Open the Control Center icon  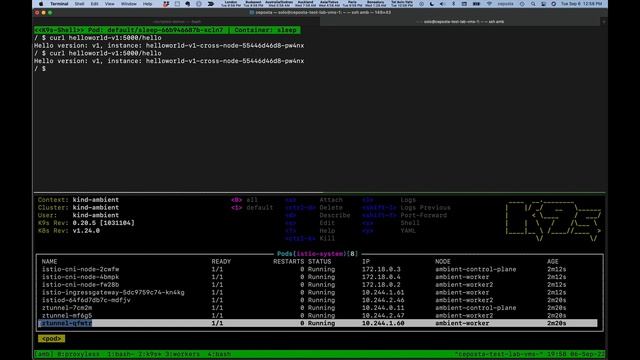tap(543, 4)
